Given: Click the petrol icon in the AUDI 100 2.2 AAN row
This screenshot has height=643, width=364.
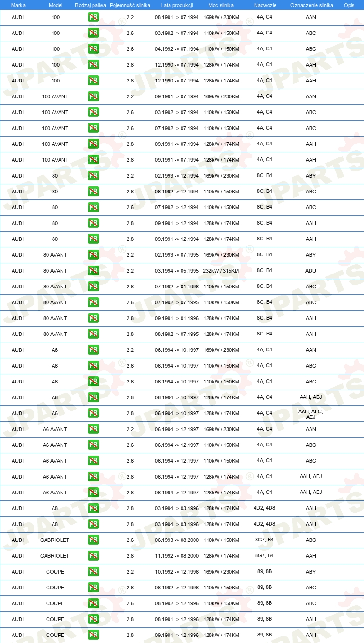Looking at the screenshot, I should [x=93, y=18].
